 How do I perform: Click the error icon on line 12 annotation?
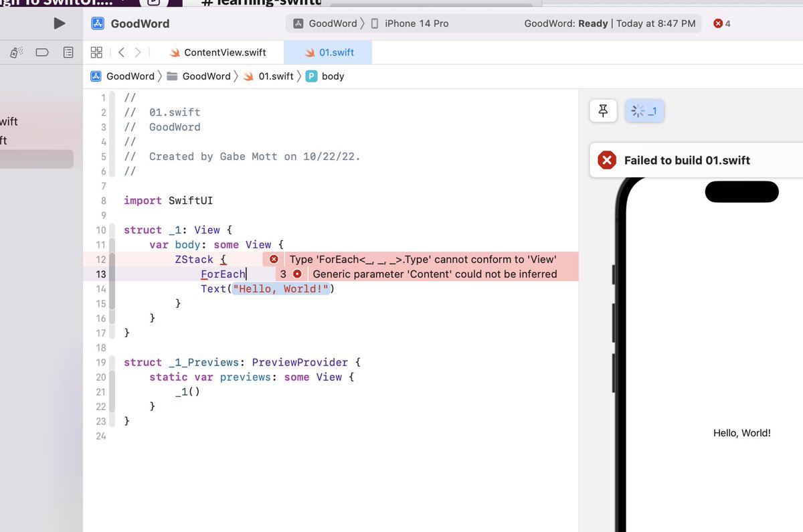pyautogui.click(x=274, y=259)
